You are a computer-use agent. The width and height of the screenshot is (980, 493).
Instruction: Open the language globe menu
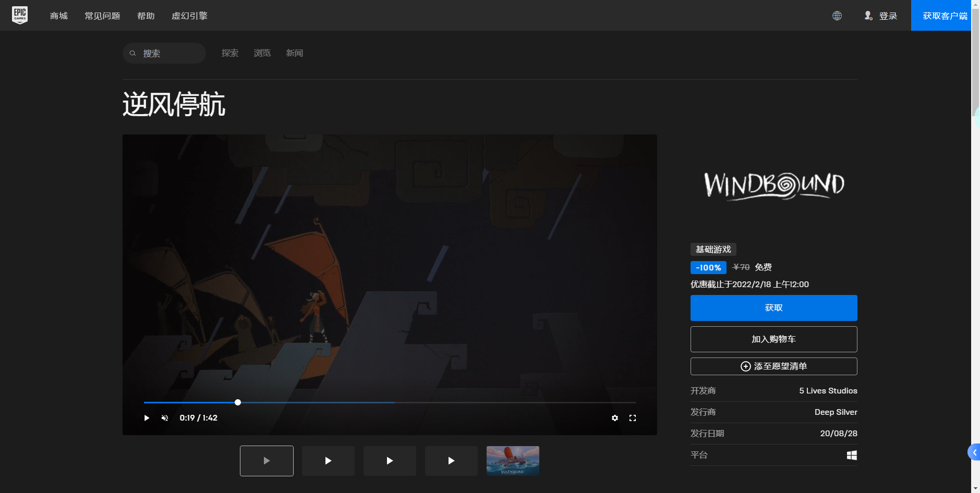pyautogui.click(x=837, y=16)
